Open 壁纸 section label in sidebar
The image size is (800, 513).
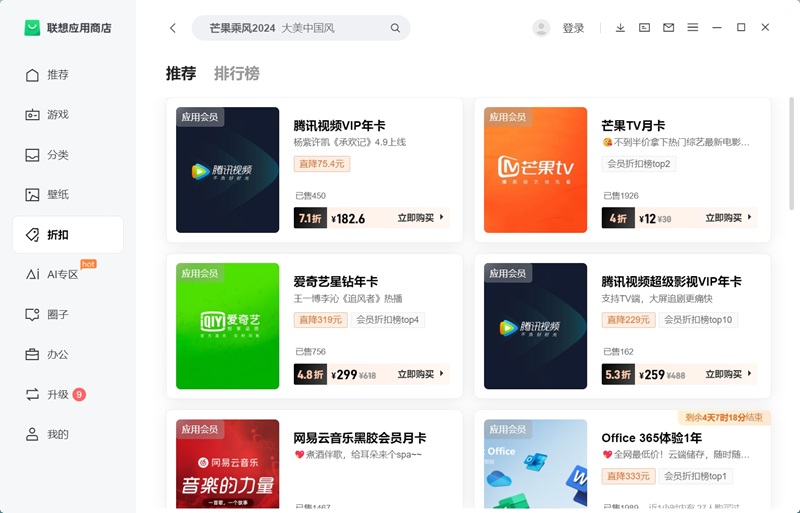[x=58, y=194]
